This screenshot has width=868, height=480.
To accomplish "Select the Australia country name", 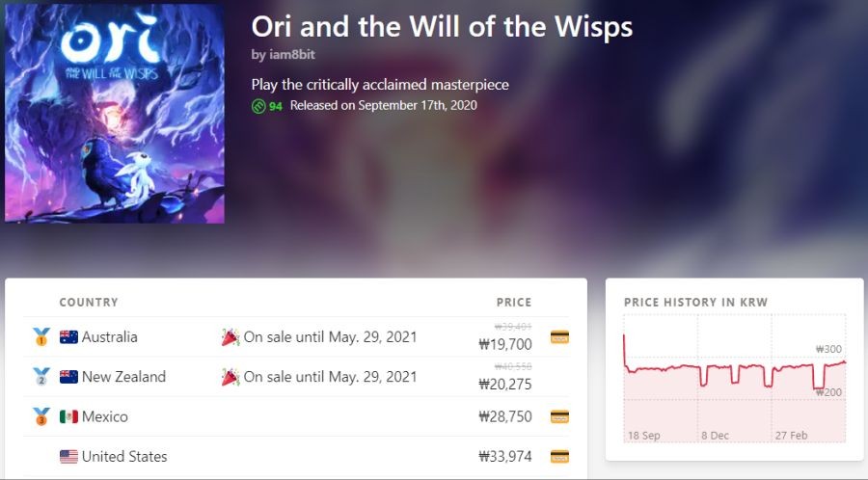I will (110, 336).
